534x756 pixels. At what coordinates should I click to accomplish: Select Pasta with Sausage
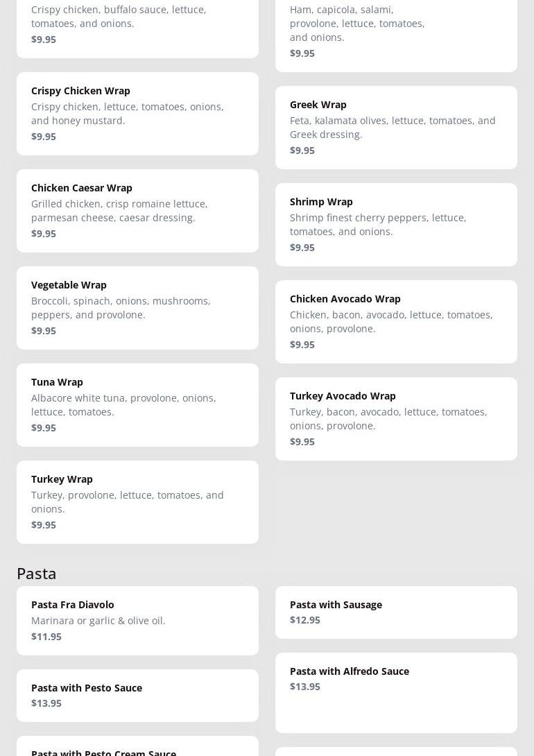click(x=396, y=612)
